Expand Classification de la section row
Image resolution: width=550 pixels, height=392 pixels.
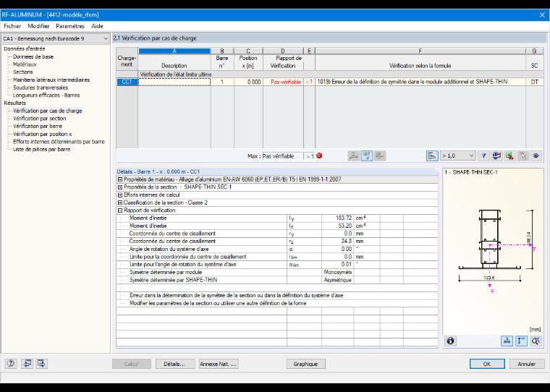(120, 203)
